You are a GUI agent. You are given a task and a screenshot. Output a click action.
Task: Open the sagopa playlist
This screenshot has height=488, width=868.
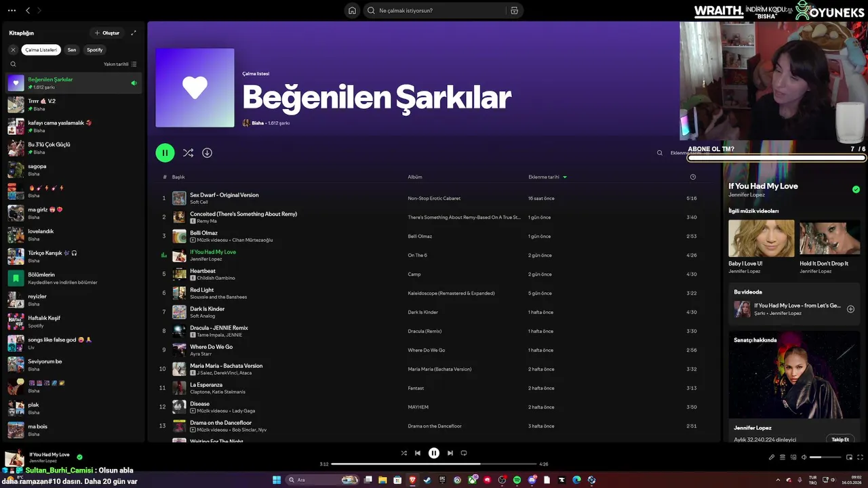click(73, 170)
